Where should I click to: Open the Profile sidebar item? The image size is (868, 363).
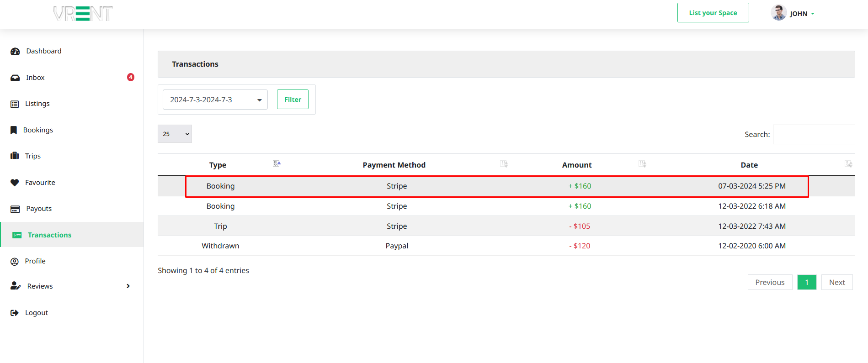coord(35,261)
